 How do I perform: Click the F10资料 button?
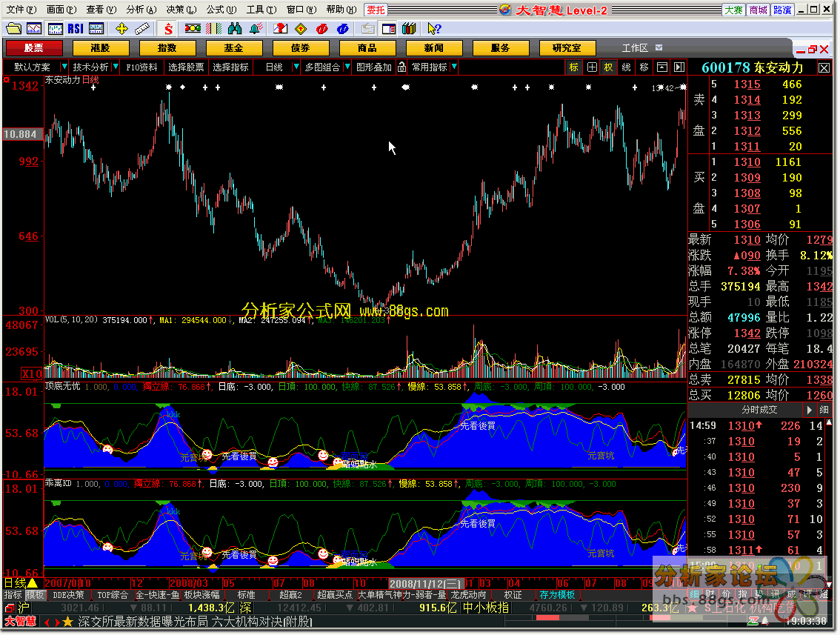tap(142, 67)
